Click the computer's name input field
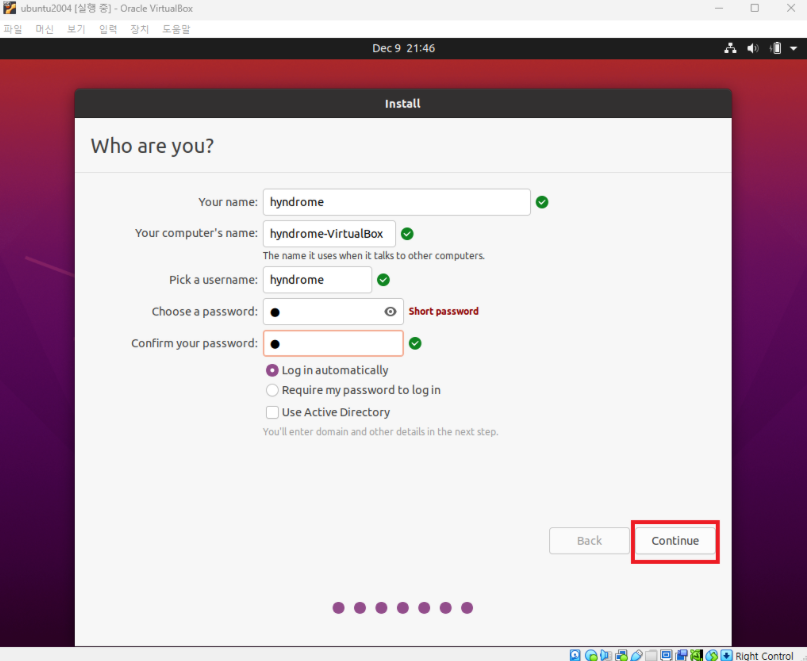This screenshot has width=807, height=661. (329, 234)
